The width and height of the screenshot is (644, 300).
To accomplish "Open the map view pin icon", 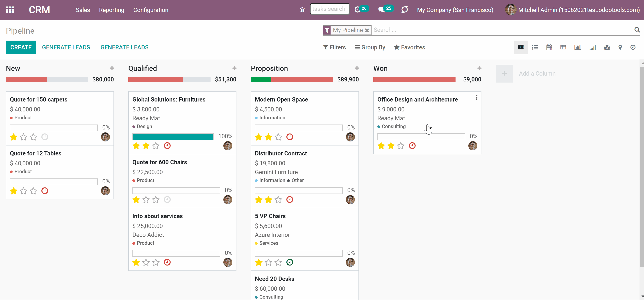I will pos(620,47).
